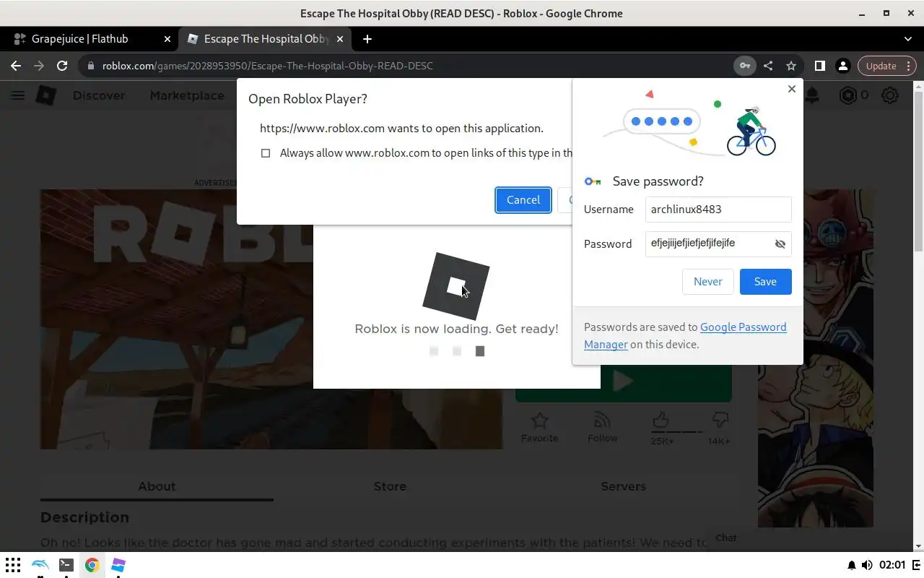Image resolution: width=924 pixels, height=578 pixels.
Task: Select the About tab
Action: pyautogui.click(x=157, y=486)
